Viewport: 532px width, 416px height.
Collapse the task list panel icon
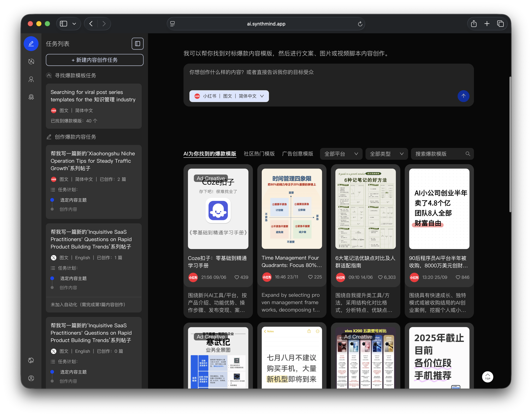coord(137,44)
